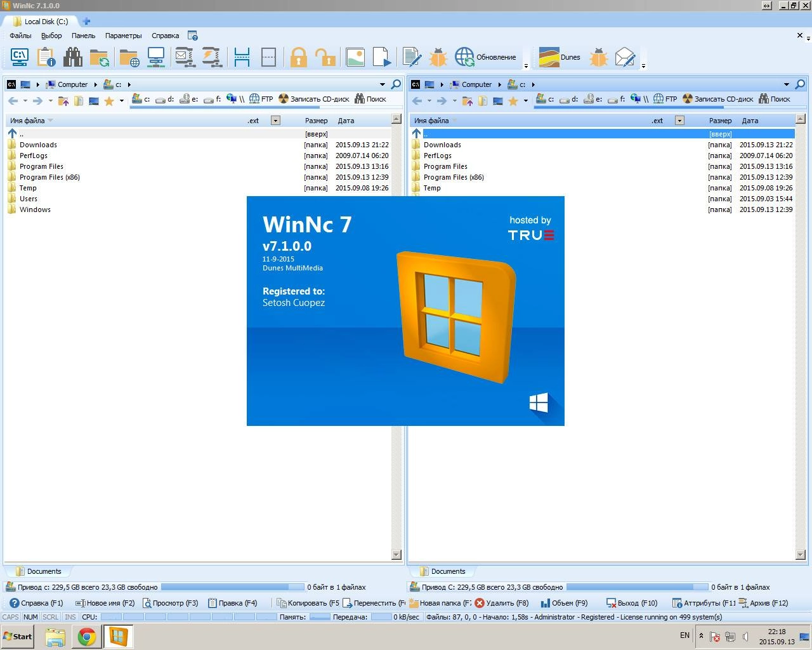The width and height of the screenshot is (812, 650).
Task: Click the network computer connection icon
Action: tap(155, 57)
